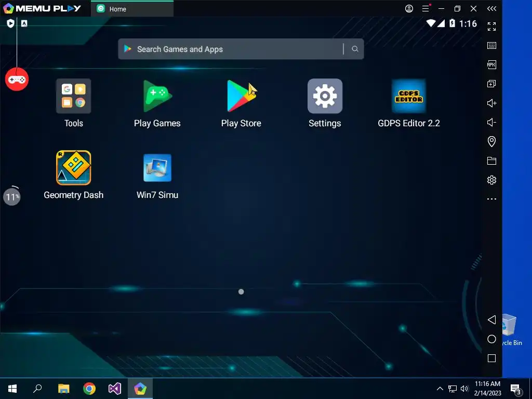The image size is (532, 399).
Task: Click the Android status bar time 1:16
Action: [468, 23]
